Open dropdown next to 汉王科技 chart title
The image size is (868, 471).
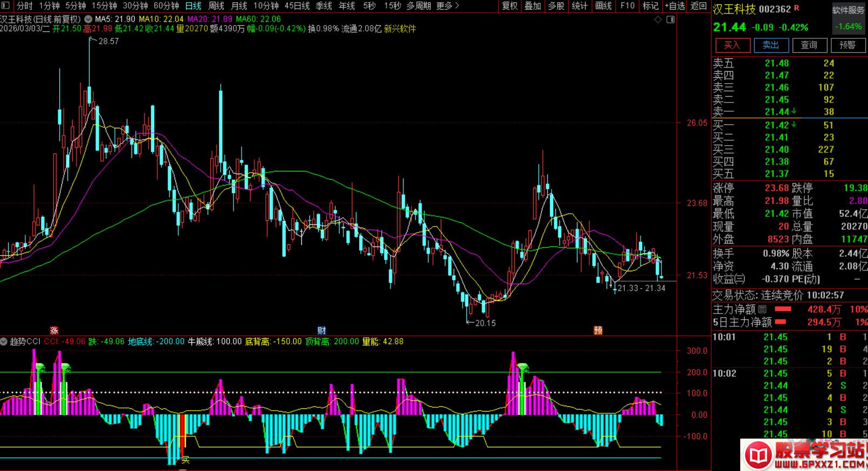click(88, 19)
